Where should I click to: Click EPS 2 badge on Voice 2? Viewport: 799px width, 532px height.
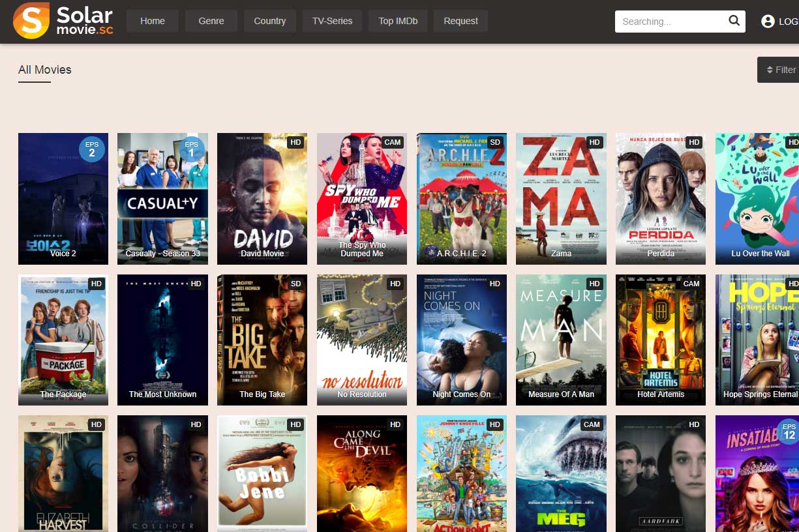92,149
